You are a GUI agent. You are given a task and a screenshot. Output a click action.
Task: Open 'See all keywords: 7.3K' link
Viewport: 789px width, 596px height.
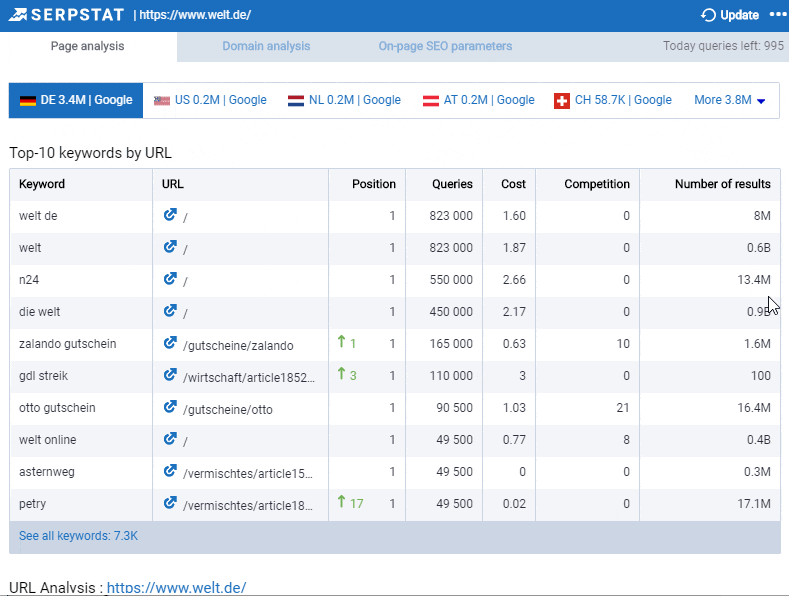coord(78,536)
